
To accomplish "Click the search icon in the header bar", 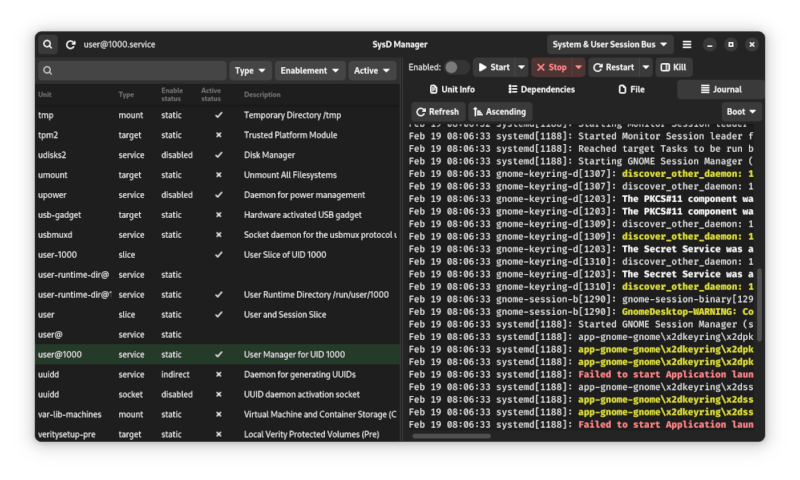I will [x=48, y=45].
